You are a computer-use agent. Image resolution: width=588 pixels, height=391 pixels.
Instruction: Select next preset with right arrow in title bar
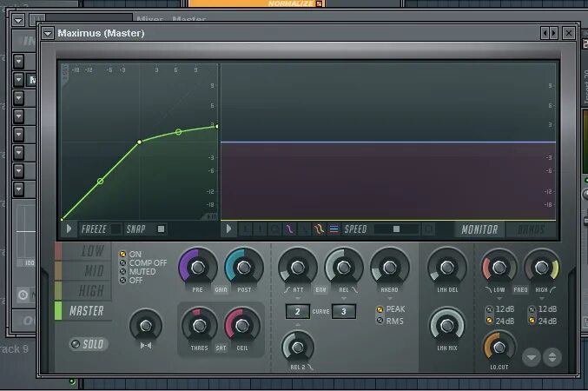(553, 33)
